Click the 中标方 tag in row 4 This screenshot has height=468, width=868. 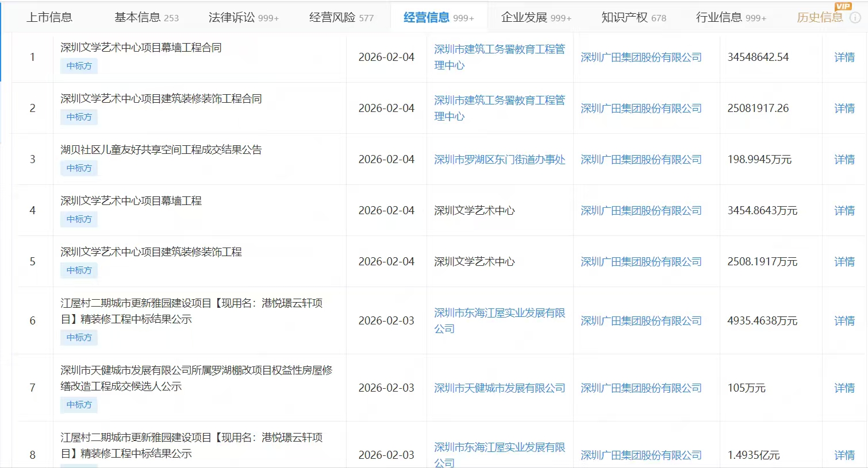(x=79, y=219)
